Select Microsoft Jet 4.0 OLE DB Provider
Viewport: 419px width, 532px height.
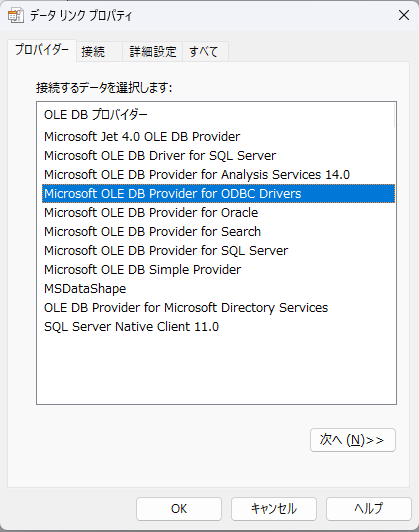coord(218,137)
